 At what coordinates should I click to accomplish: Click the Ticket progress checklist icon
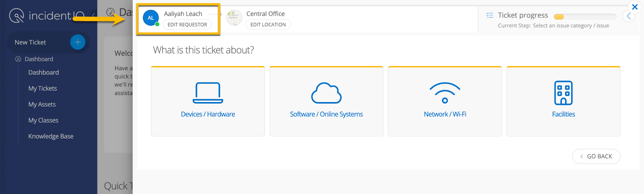[x=490, y=15]
